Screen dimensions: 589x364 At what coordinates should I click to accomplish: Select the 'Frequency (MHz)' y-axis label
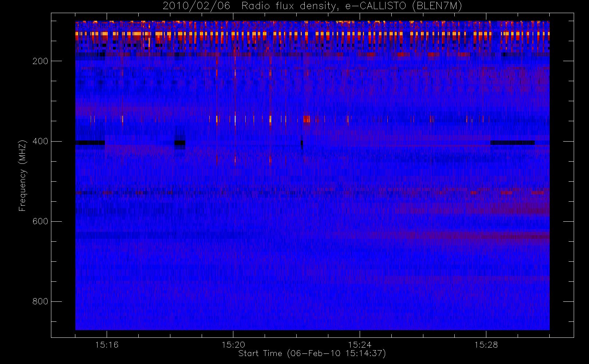click(x=23, y=175)
